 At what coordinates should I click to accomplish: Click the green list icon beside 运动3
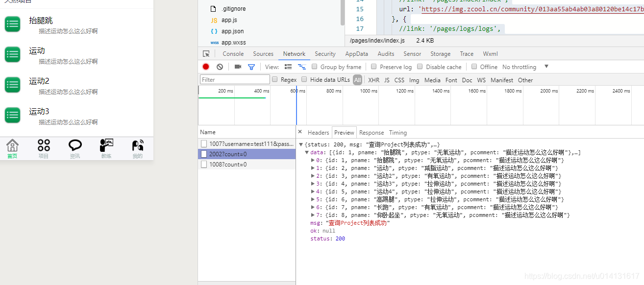tap(13, 115)
